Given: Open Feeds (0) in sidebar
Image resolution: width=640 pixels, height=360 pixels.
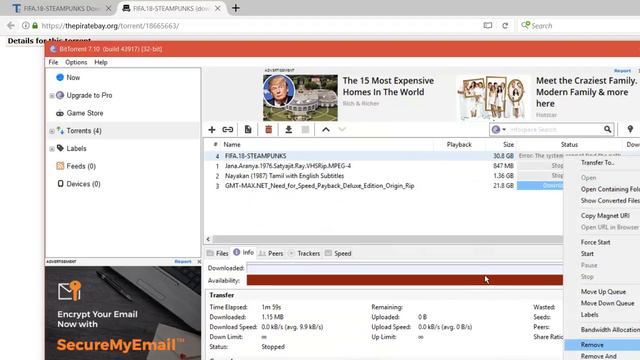Looking at the screenshot, I should click(x=81, y=166).
